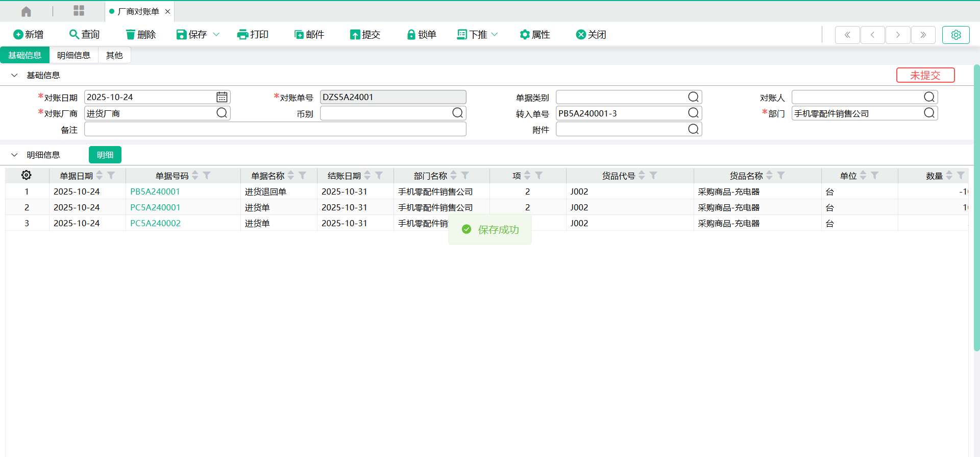Screen dimensions: 980x457
Task: Click the home icon in tab bar
Action: 27,11
